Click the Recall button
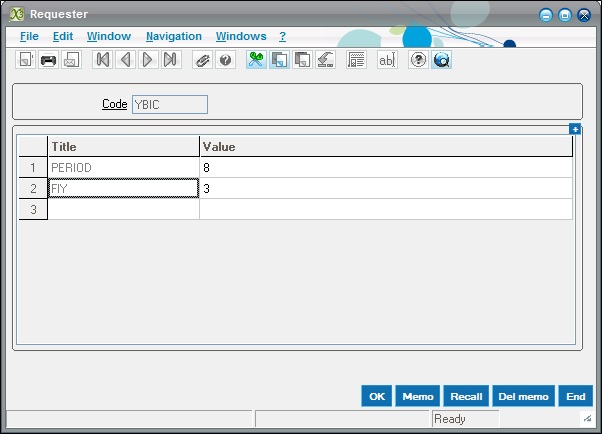The height and width of the screenshot is (434, 602). pyautogui.click(x=466, y=396)
